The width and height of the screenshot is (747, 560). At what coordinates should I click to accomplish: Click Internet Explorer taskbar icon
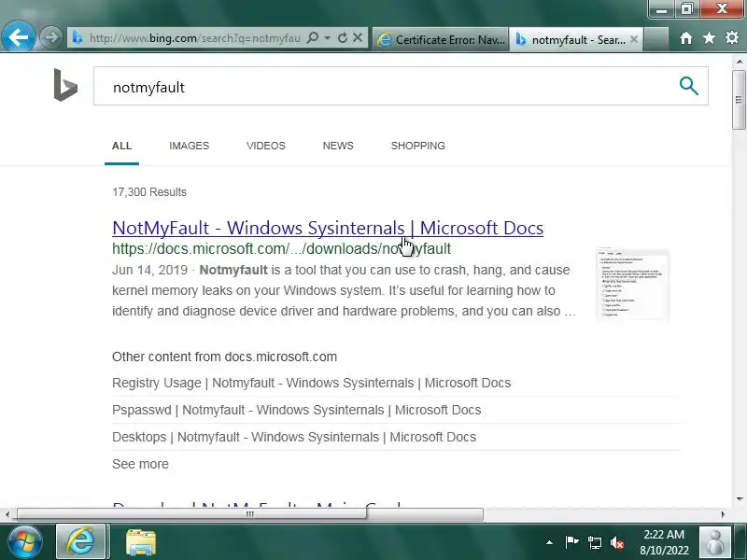click(x=81, y=542)
